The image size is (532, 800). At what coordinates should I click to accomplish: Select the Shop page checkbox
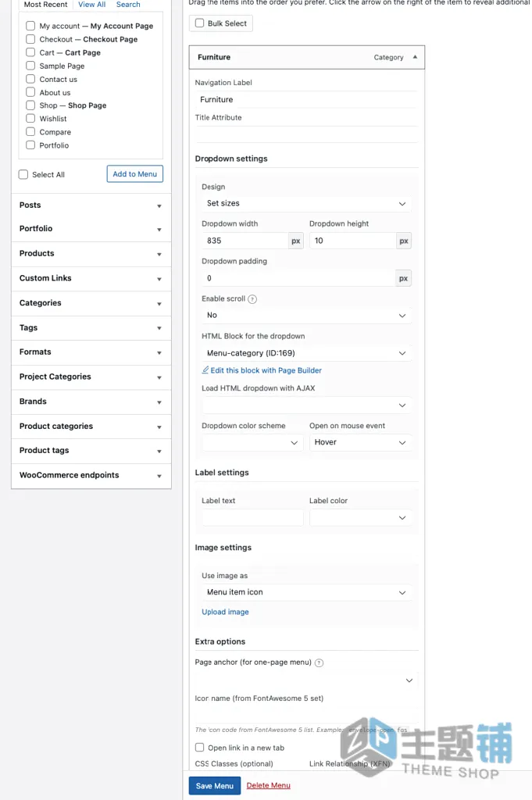pyautogui.click(x=30, y=105)
